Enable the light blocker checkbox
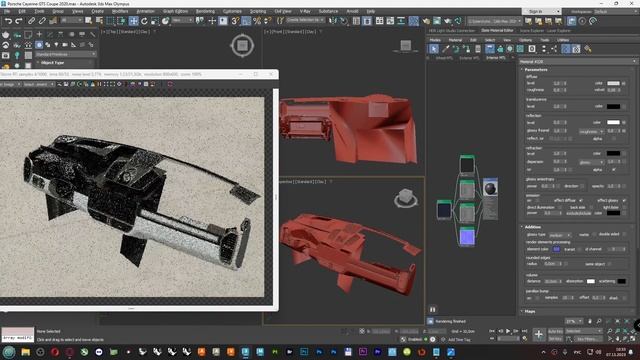The image size is (640, 360). (x=624, y=207)
